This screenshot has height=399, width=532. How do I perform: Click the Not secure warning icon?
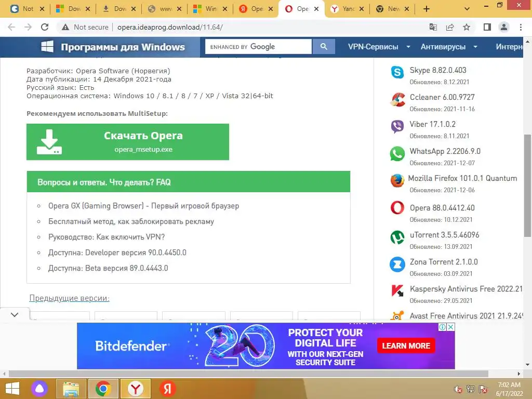[65, 27]
